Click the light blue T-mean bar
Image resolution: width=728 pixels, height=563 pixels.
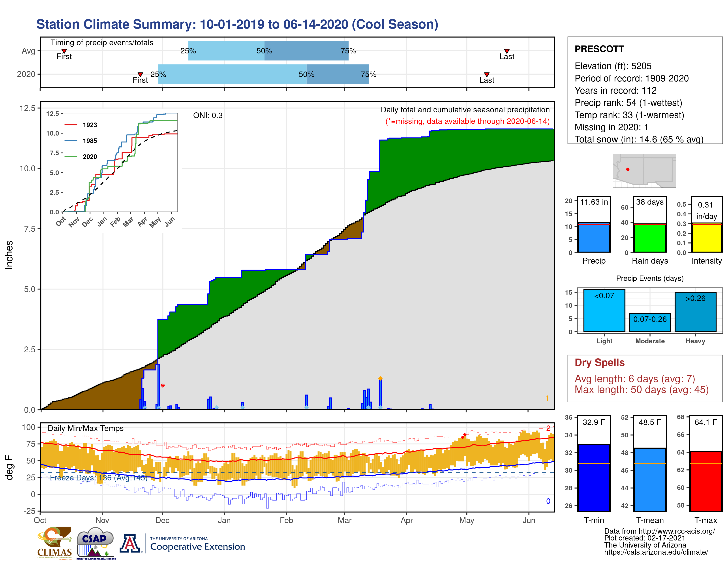pyautogui.click(x=650, y=480)
